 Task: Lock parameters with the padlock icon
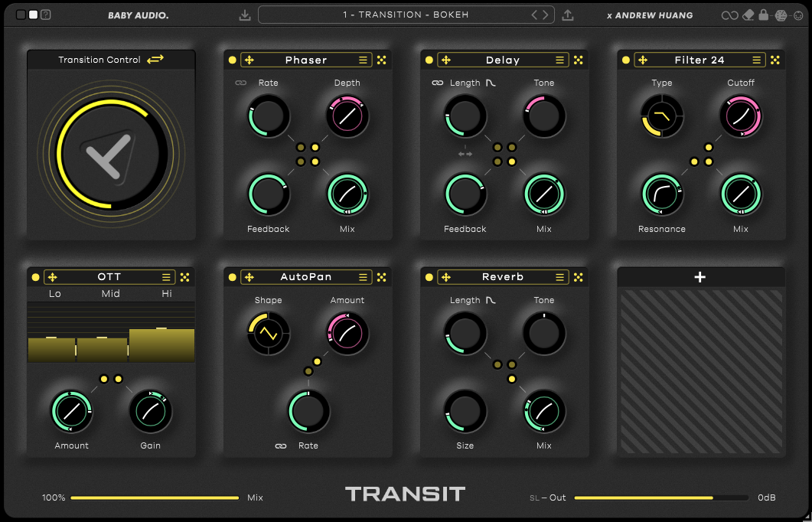coord(763,14)
